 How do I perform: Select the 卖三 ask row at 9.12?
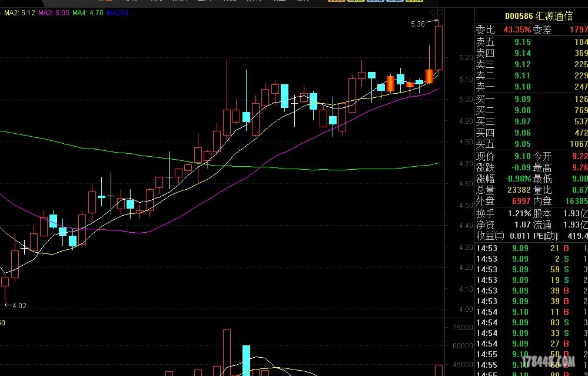[x=531, y=65]
